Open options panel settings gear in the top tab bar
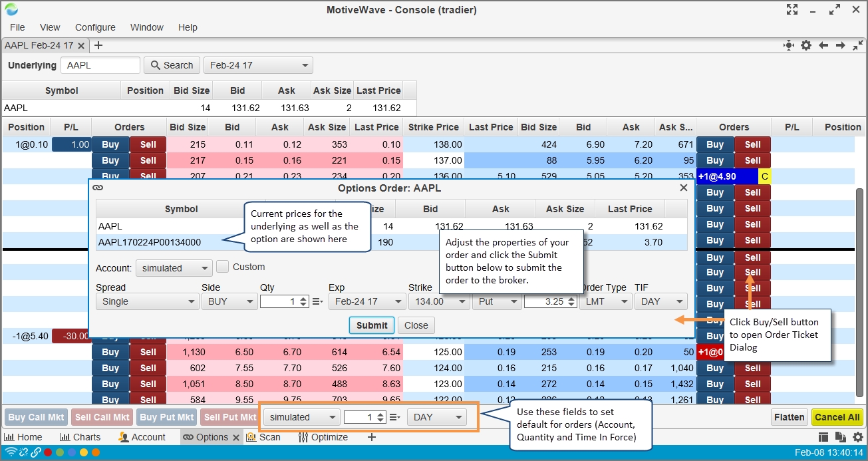This screenshot has width=868, height=461. [806, 45]
